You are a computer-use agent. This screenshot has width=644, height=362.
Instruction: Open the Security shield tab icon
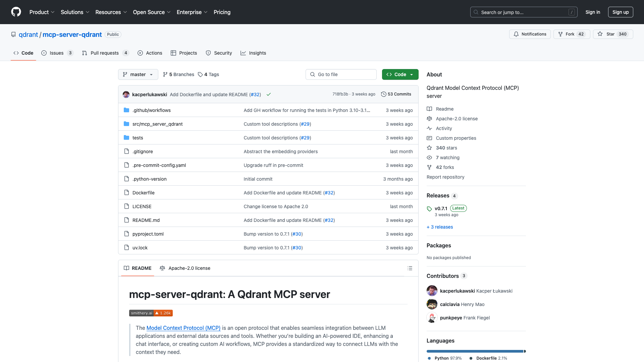coord(208,53)
